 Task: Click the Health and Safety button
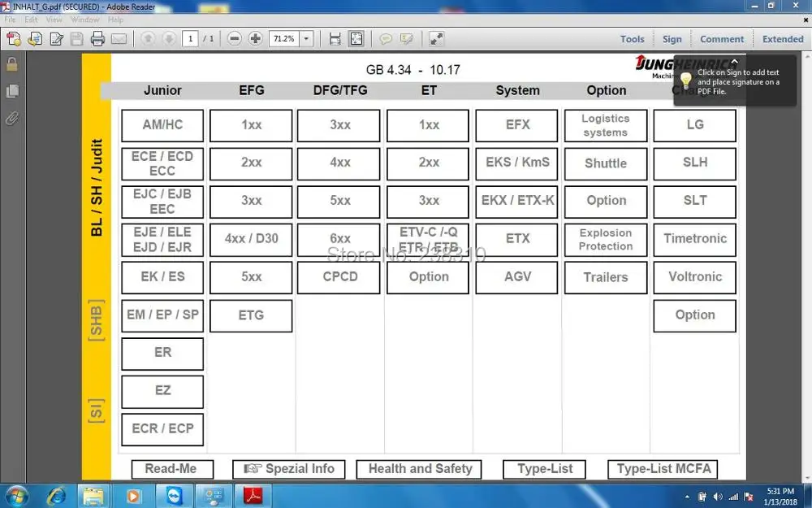point(419,469)
